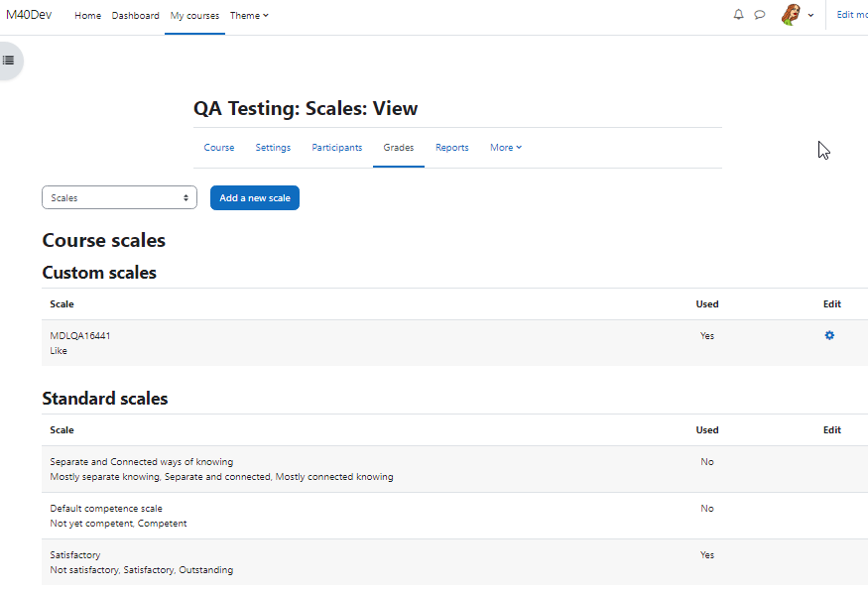
Task: Open the messaging speech bubble icon
Action: point(760,15)
